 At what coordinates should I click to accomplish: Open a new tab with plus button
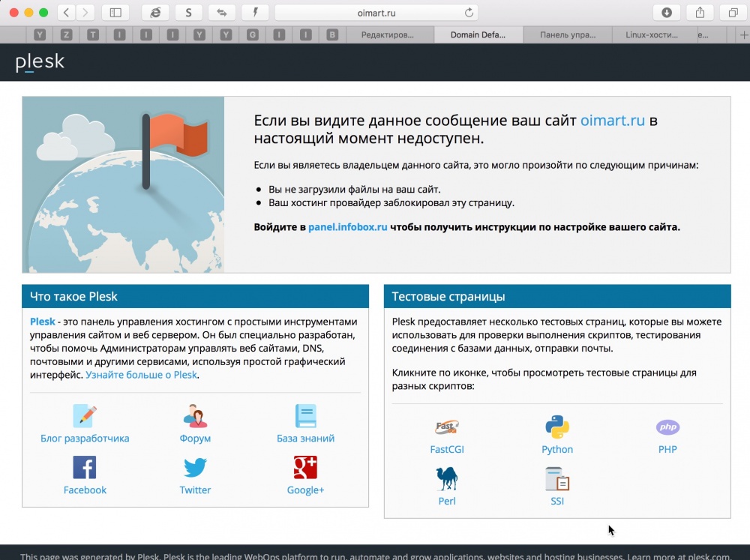tap(744, 34)
